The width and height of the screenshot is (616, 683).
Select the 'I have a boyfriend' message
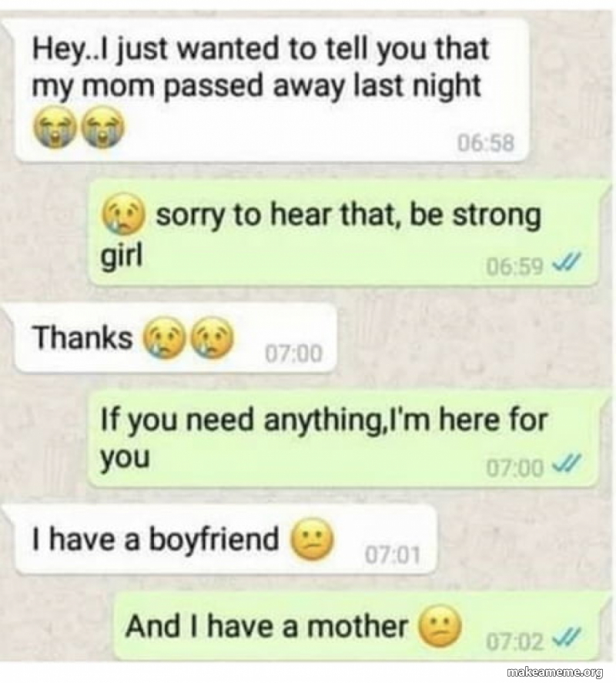[x=226, y=540]
